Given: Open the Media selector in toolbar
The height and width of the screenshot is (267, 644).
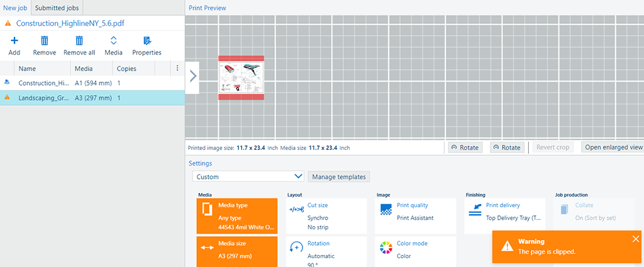Looking at the screenshot, I should point(113,42).
